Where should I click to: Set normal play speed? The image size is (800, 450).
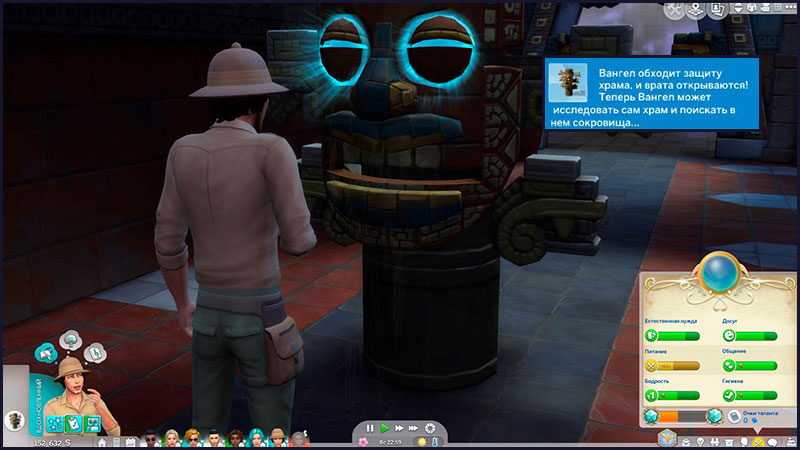point(385,429)
